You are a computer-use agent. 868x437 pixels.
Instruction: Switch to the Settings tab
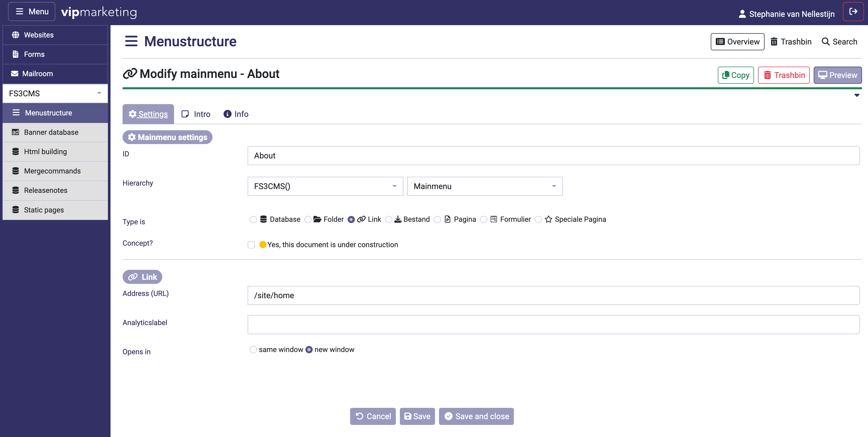tap(148, 114)
